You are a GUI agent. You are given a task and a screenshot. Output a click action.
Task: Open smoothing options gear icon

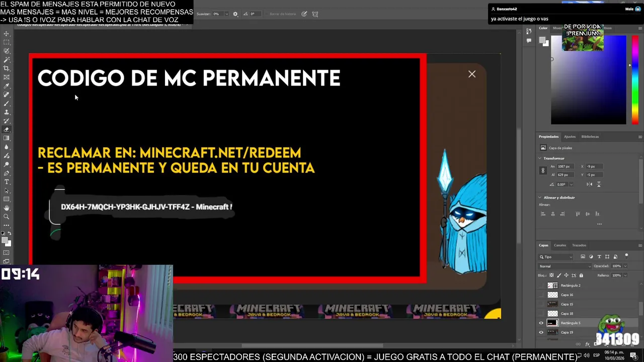(x=235, y=14)
